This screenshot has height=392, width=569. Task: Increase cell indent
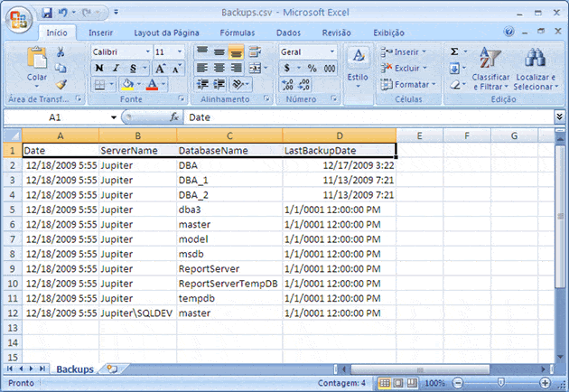point(219,85)
